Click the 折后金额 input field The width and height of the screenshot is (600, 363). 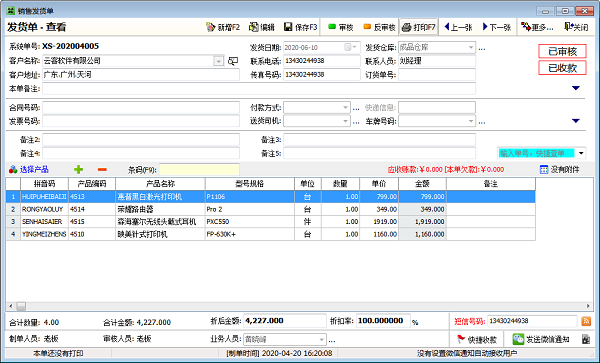pos(285,321)
